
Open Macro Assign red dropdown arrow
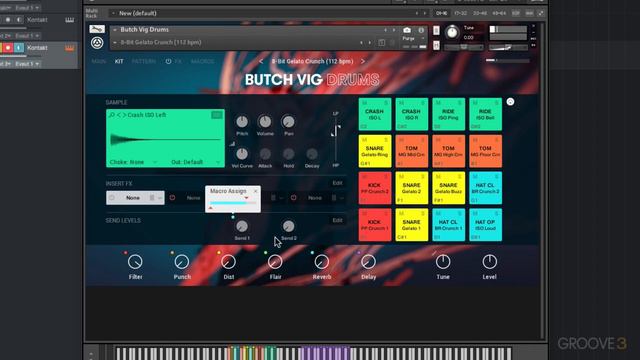pos(247,198)
